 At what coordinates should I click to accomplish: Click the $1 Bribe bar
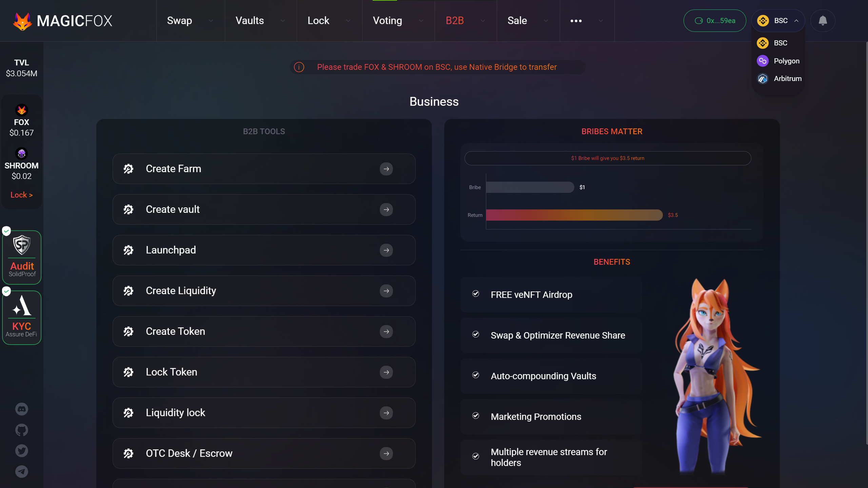[530, 187]
